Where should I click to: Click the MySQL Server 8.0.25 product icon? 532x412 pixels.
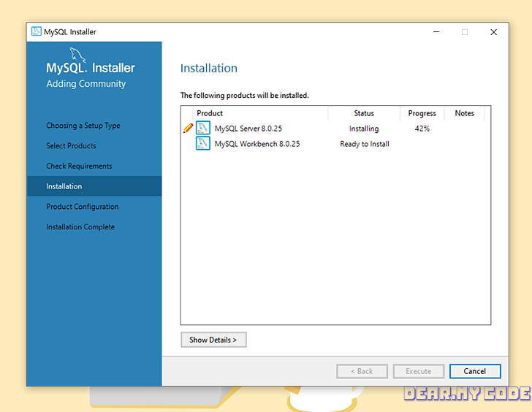click(203, 128)
